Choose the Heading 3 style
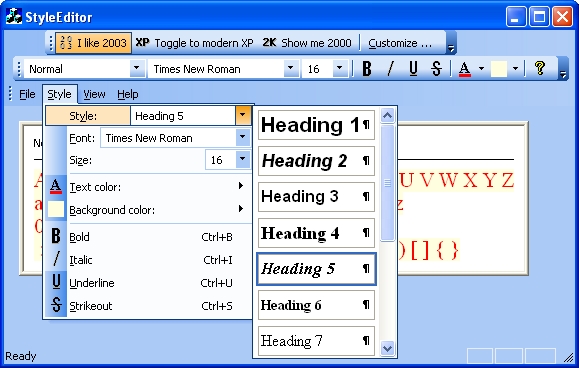 click(x=316, y=197)
